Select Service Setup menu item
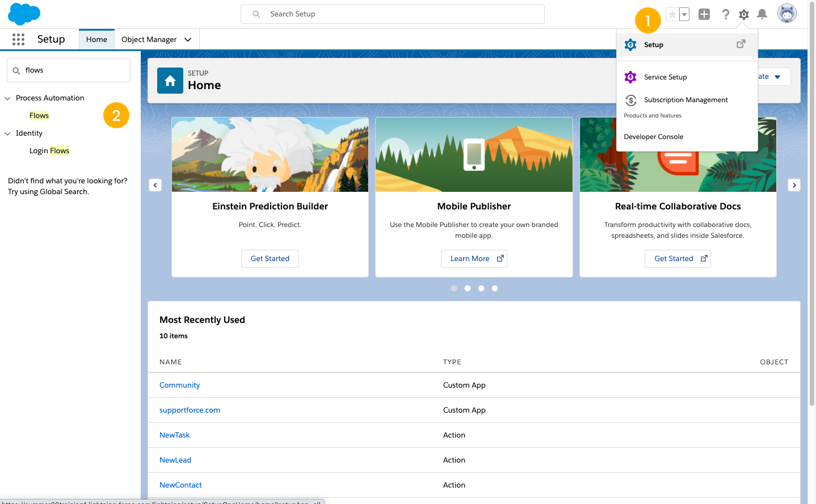Screen dimensions: 816x504 click(687, 77)
